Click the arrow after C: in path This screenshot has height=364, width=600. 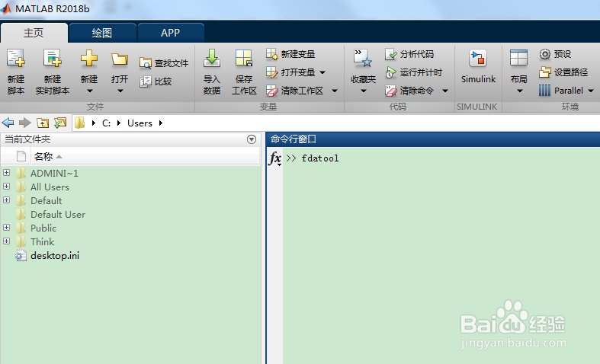(119, 123)
